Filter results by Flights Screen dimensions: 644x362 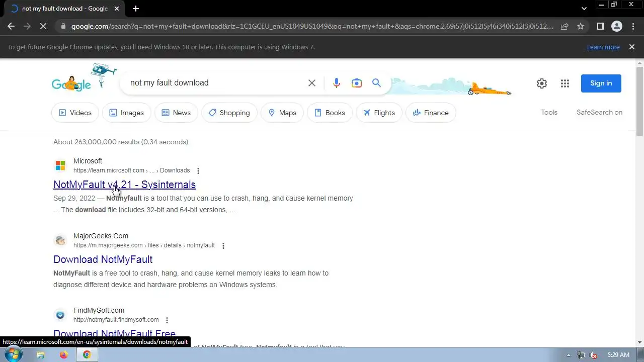[379, 113]
